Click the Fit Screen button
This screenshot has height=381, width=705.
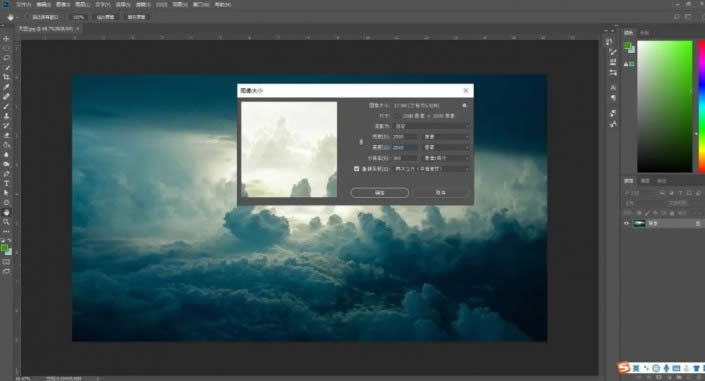pos(106,17)
